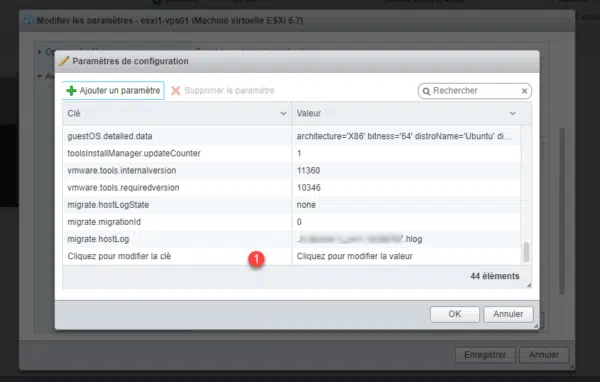Click the value 0 for migrate.migrationId
Viewport: 600px width, 382px height.
[299, 222]
